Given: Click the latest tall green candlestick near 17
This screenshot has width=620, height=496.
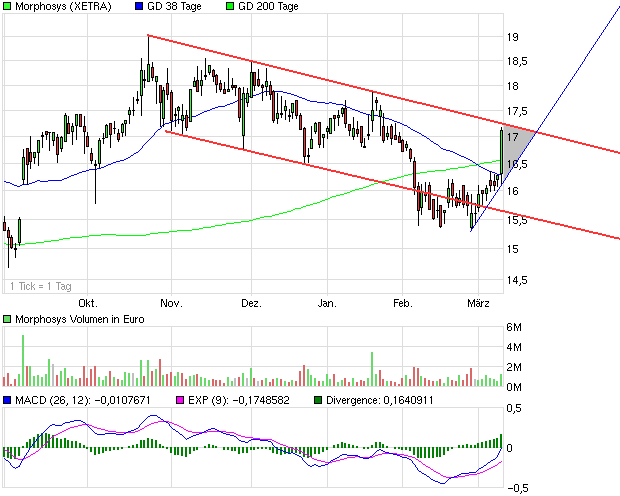Looking at the screenshot, I should coord(501,151).
